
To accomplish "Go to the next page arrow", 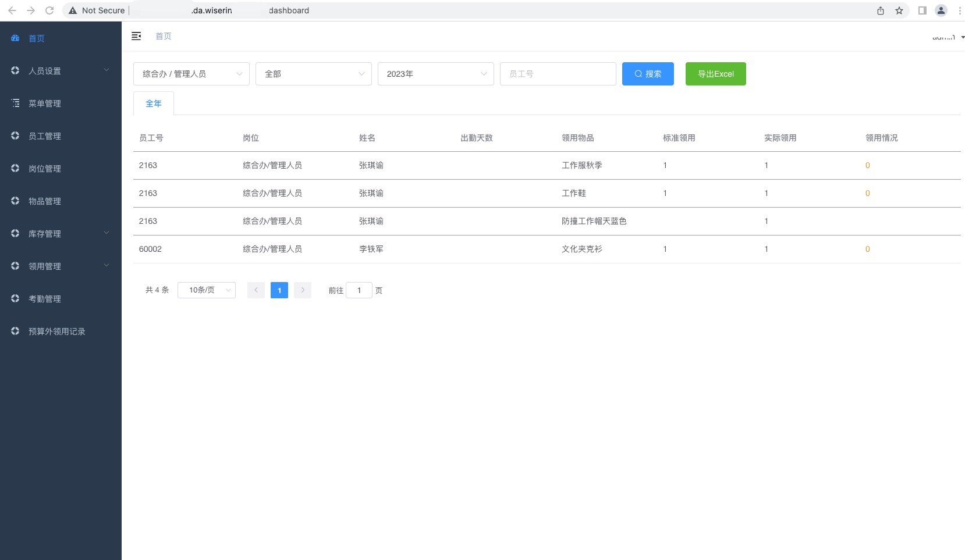I will point(303,290).
